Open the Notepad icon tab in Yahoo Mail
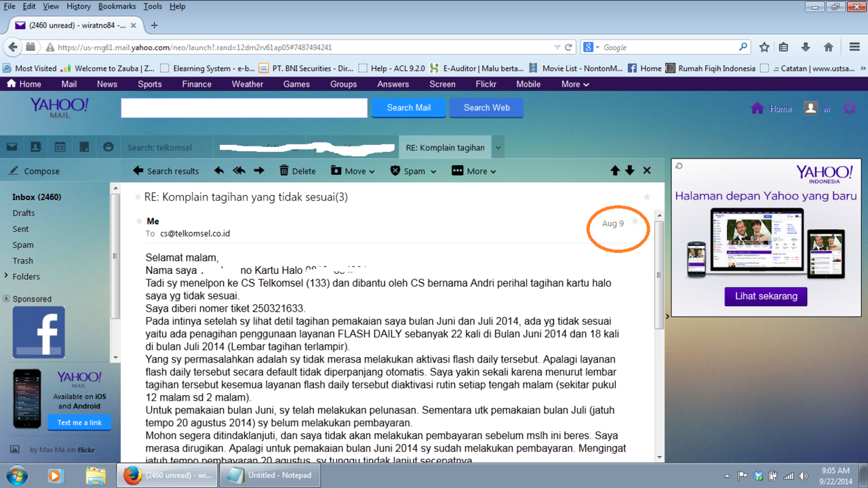868x488 pixels. 84,147
